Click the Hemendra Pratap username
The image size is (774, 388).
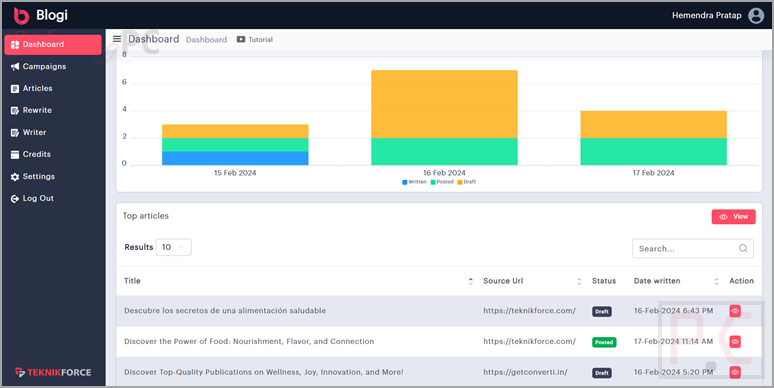click(x=706, y=16)
